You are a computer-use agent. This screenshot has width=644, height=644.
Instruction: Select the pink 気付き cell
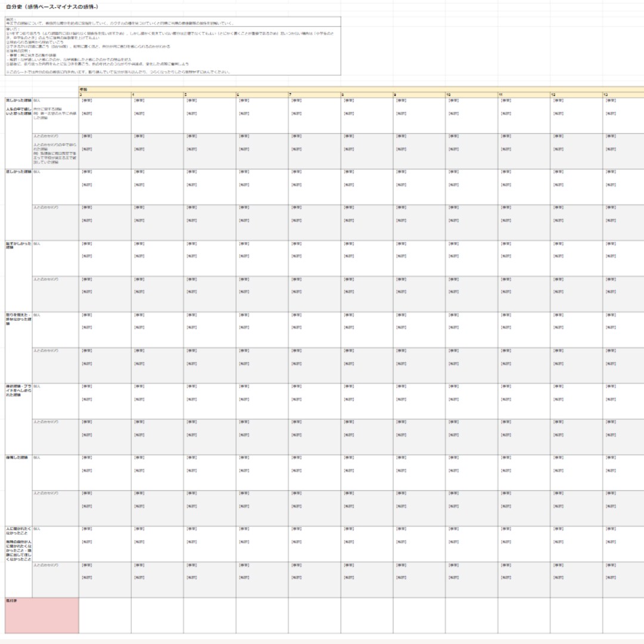click(42, 615)
